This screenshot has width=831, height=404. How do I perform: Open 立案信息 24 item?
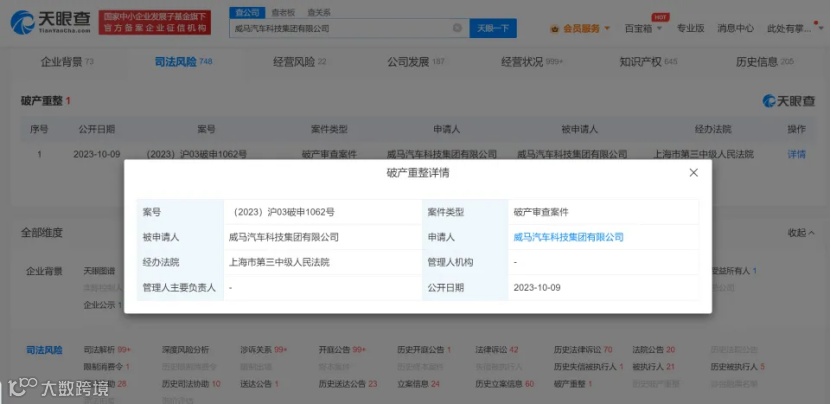coord(418,383)
